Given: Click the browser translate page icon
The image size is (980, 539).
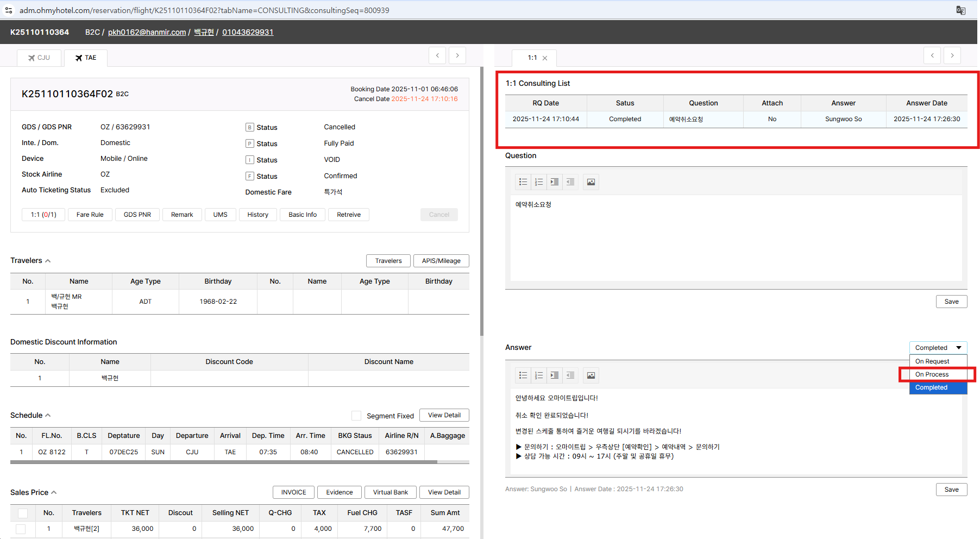Looking at the screenshot, I should [960, 10].
